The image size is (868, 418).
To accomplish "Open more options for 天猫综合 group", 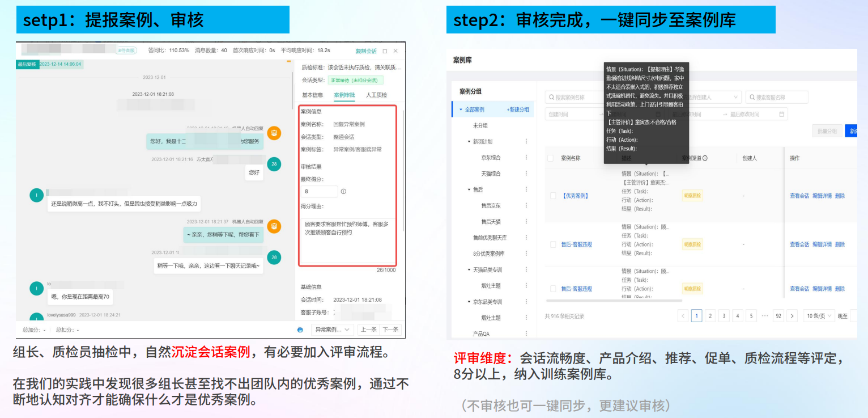I will [x=526, y=174].
